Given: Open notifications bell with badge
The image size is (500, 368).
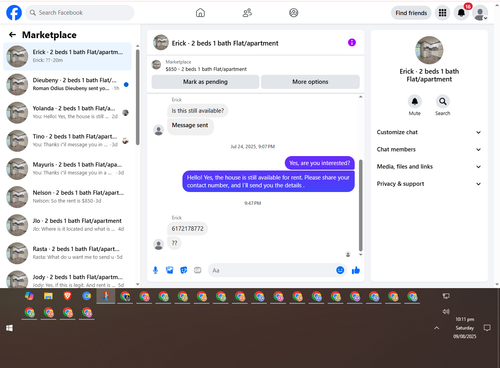Looking at the screenshot, I should pos(461,13).
